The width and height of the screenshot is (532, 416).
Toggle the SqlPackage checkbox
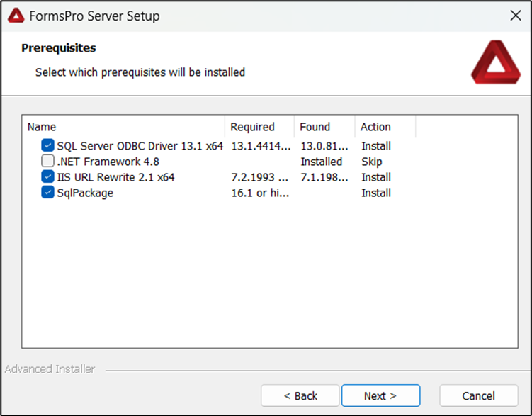(x=48, y=193)
